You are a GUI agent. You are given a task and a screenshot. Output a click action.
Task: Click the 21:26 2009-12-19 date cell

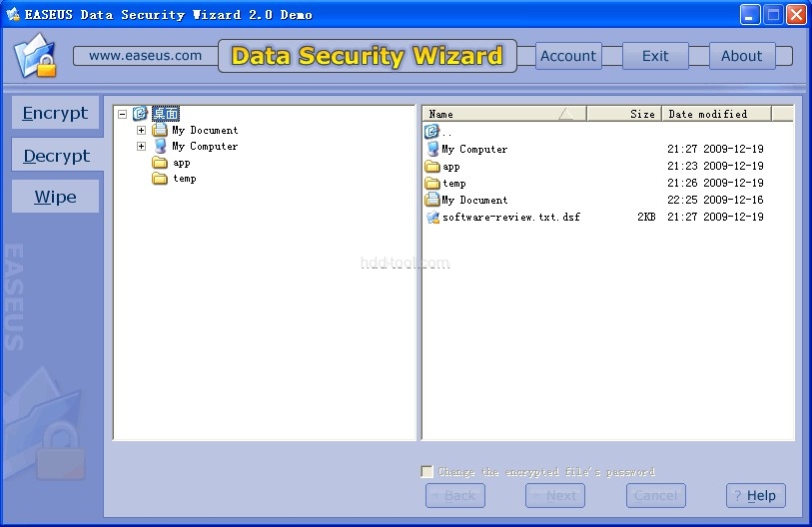coord(715,183)
